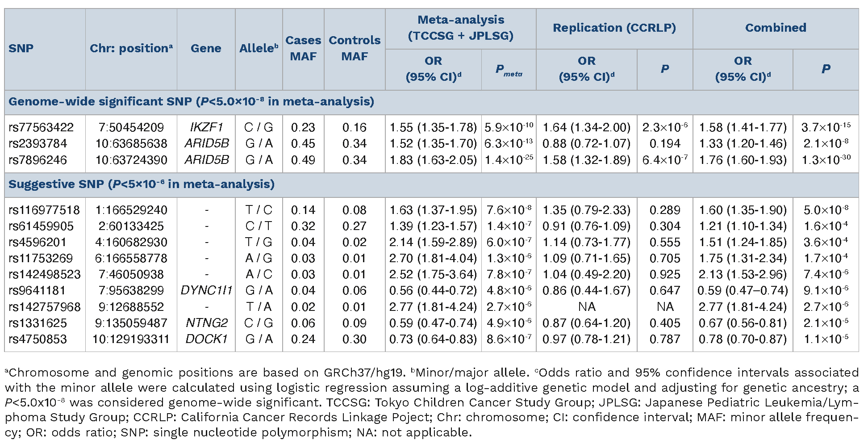Click the rs142757968 SNP cell
This screenshot has height=444, width=868.
tap(44, 307)
